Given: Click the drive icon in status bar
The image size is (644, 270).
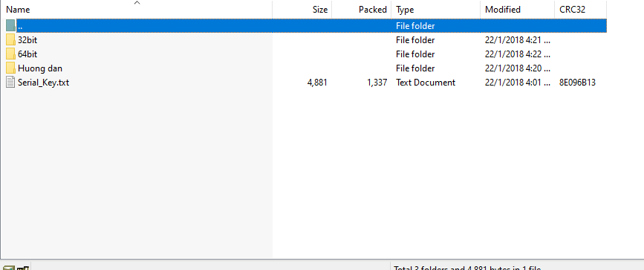Looking at the screenshot, I should click(9, 268).
